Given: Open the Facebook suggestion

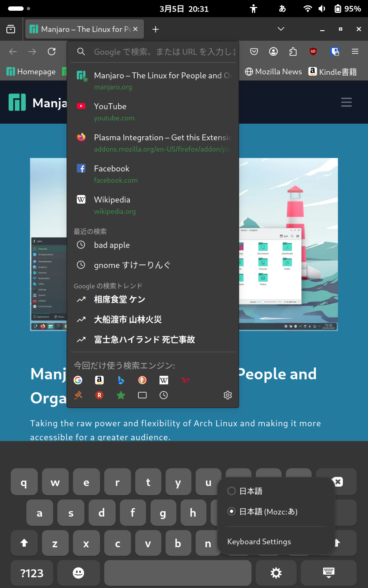Looking at the screenshot, I should (153, 174).
